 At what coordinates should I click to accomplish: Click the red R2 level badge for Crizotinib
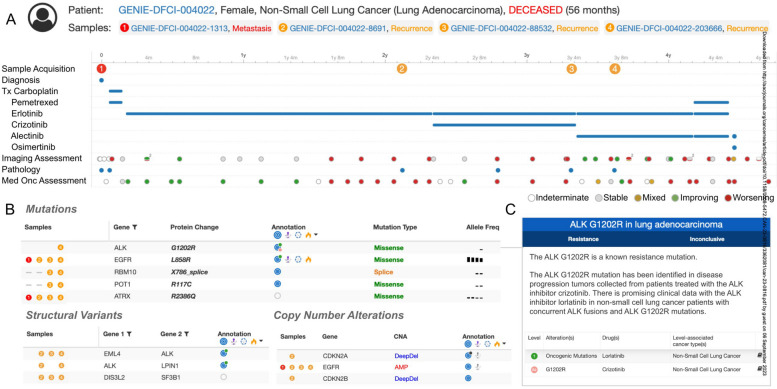(534, 369)
